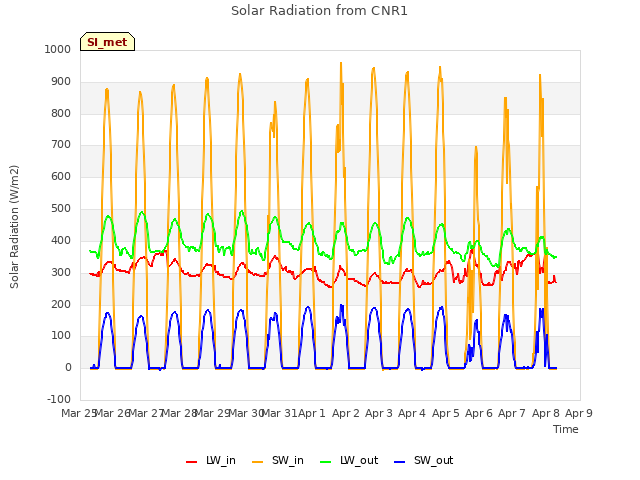Click the -100 y-axis tick label

pyautogui.click(x=59, y=399)
